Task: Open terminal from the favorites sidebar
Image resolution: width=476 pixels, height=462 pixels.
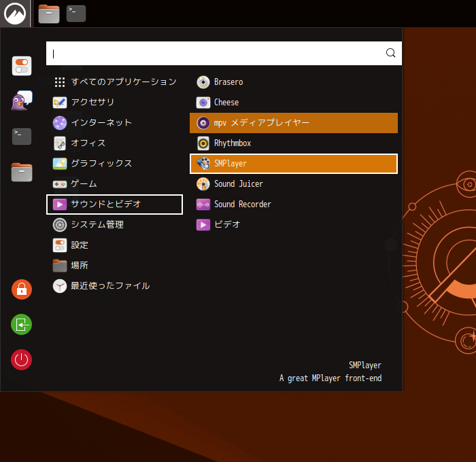Action: [x=22, y=137]
